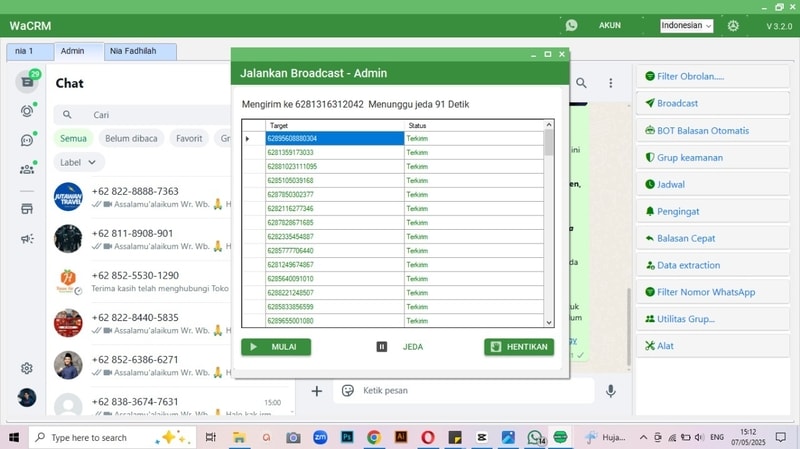Screen dimensions: 800x449
Task: Open Filter Nomor WhatsApp
Action: pos(713,292)
